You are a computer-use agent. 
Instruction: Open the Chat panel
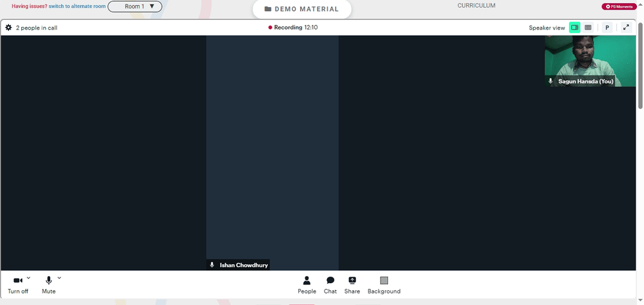330,285
